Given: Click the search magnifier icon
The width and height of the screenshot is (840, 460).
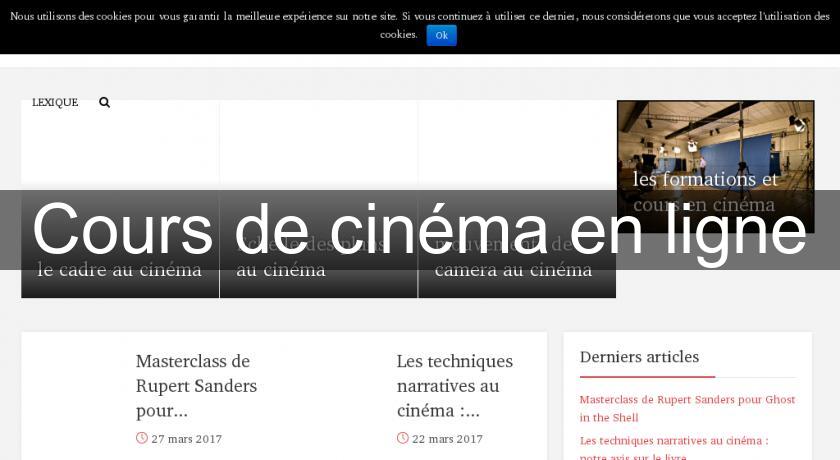Looking at the screenshot, I should (x=104, y=102).
